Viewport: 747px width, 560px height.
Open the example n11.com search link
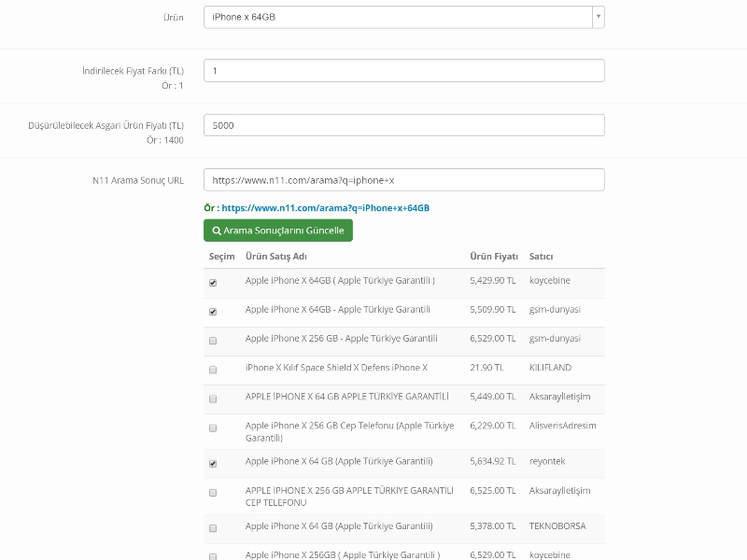tap(325, 208)
